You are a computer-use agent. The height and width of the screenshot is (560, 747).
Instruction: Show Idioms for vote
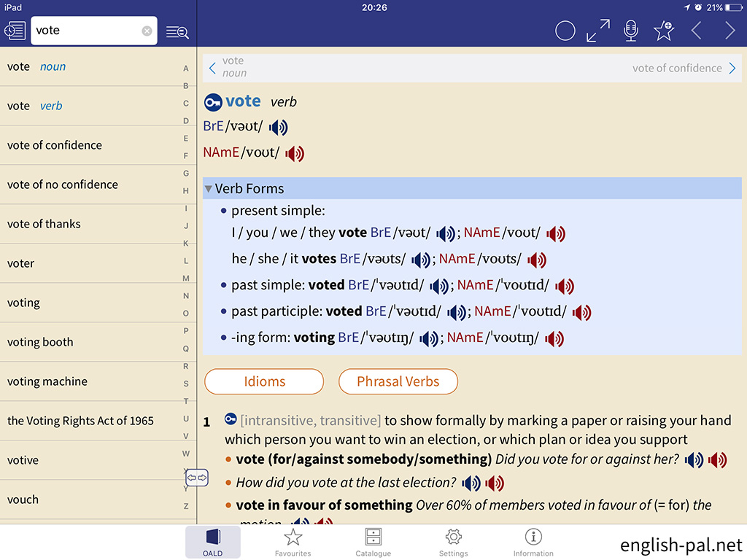click(x=264, y=381)
